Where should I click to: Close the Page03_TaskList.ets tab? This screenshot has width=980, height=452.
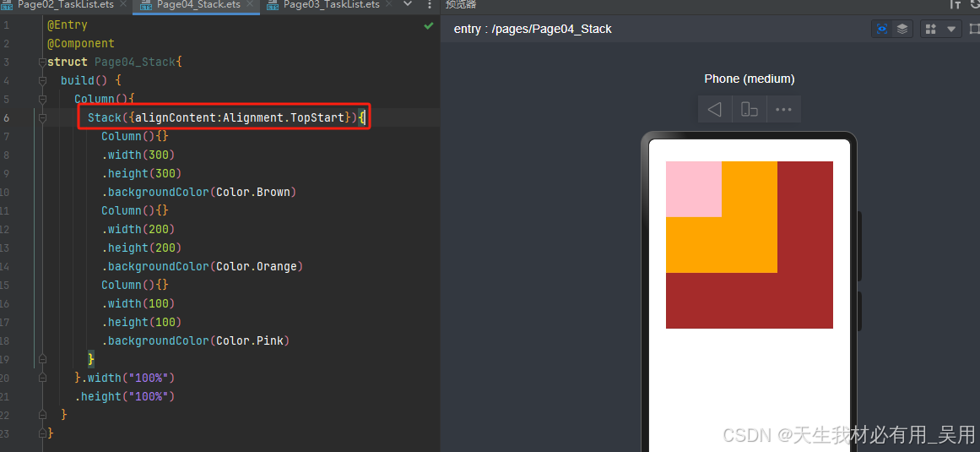pyautogui.click(x=389, y=4)
